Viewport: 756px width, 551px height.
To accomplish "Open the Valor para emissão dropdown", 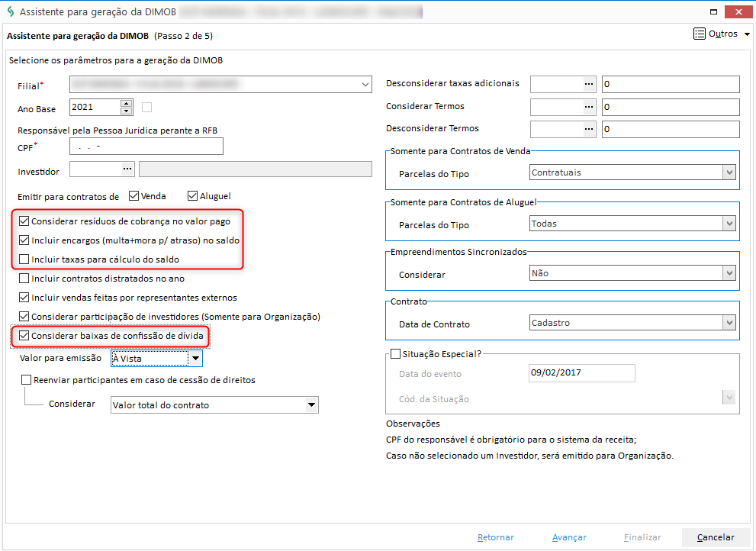I will tap(195, 358).
